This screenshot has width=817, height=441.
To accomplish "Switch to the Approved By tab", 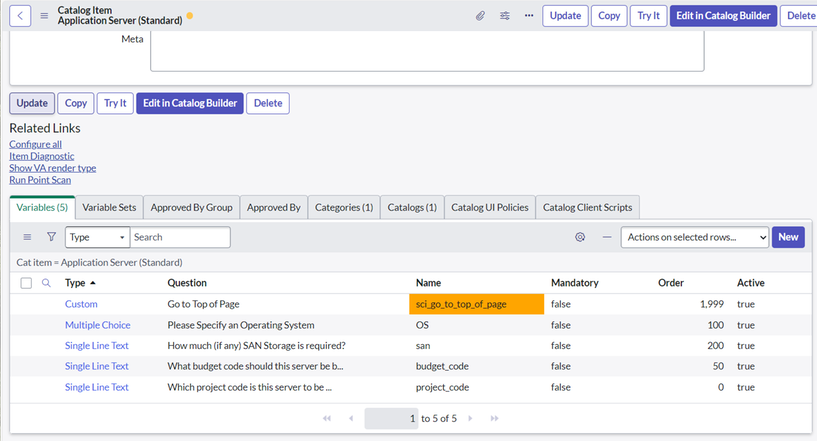I will click(274, 207).
